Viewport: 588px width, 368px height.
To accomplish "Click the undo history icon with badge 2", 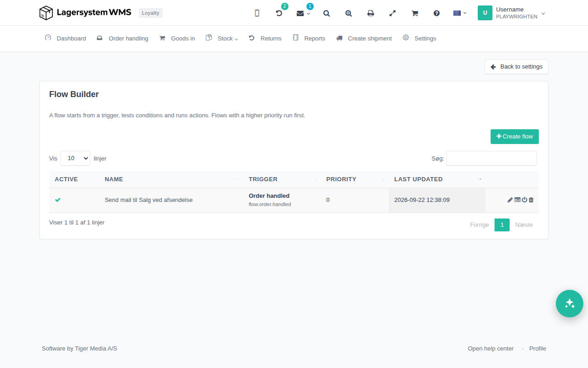I will point(279,13).
